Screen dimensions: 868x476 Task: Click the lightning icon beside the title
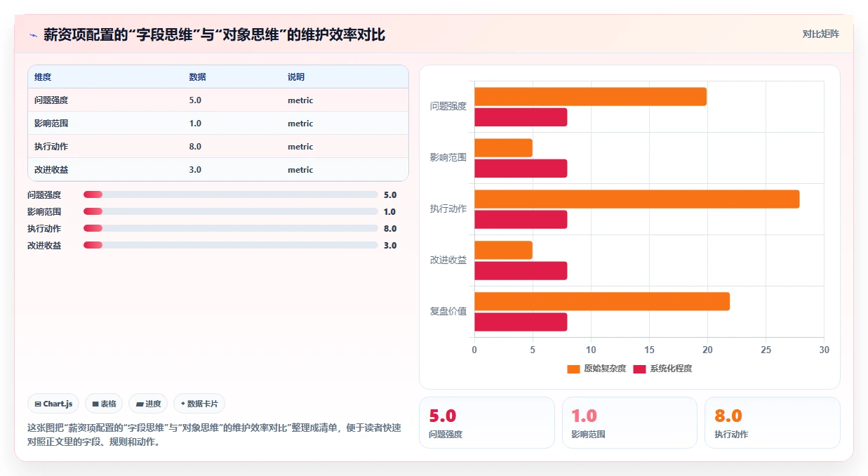(33, 34)
